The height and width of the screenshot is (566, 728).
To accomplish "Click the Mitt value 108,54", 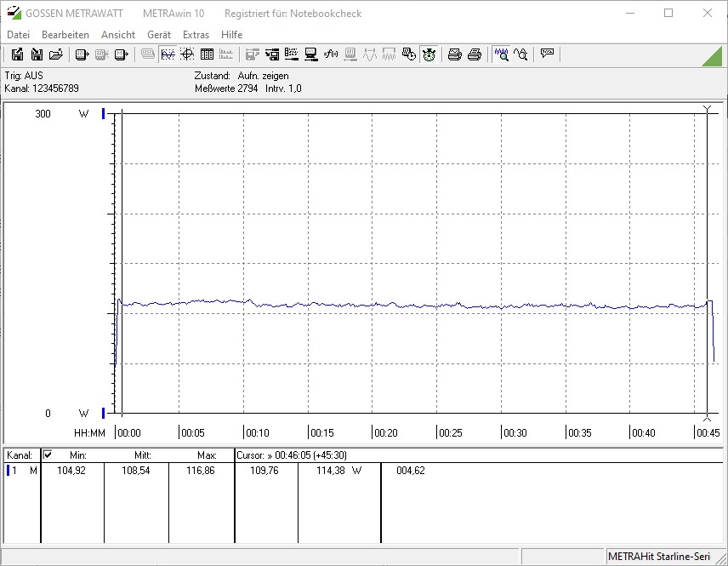I will click(x=135, y=471).
